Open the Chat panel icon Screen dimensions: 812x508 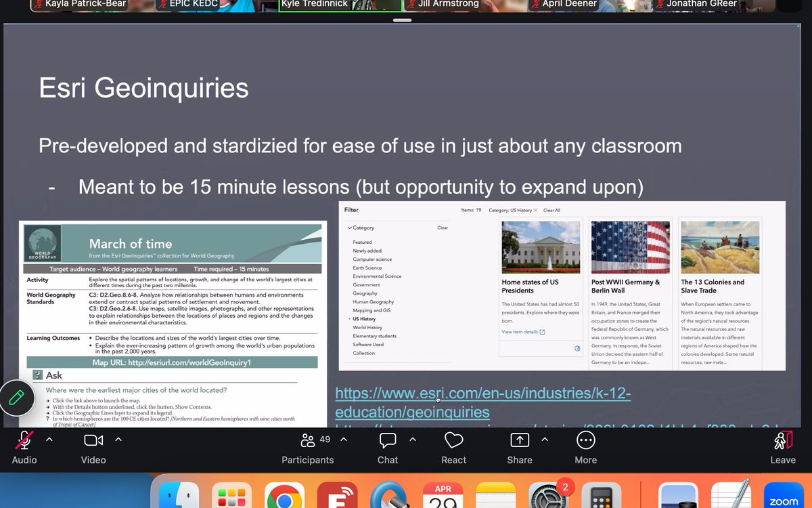(388, 440)
